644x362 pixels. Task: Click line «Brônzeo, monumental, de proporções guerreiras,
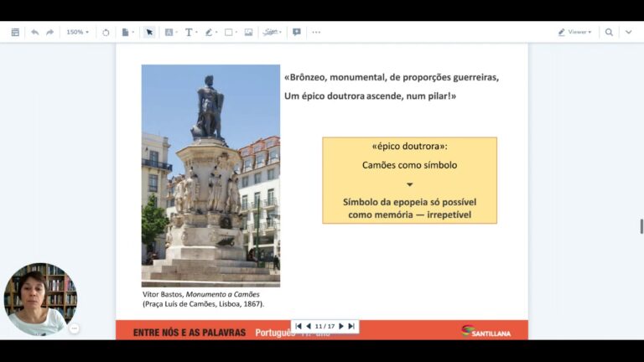tap(392, 77)
